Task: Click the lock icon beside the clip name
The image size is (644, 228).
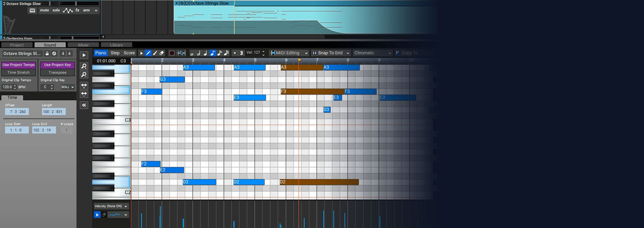Action: 48,53
